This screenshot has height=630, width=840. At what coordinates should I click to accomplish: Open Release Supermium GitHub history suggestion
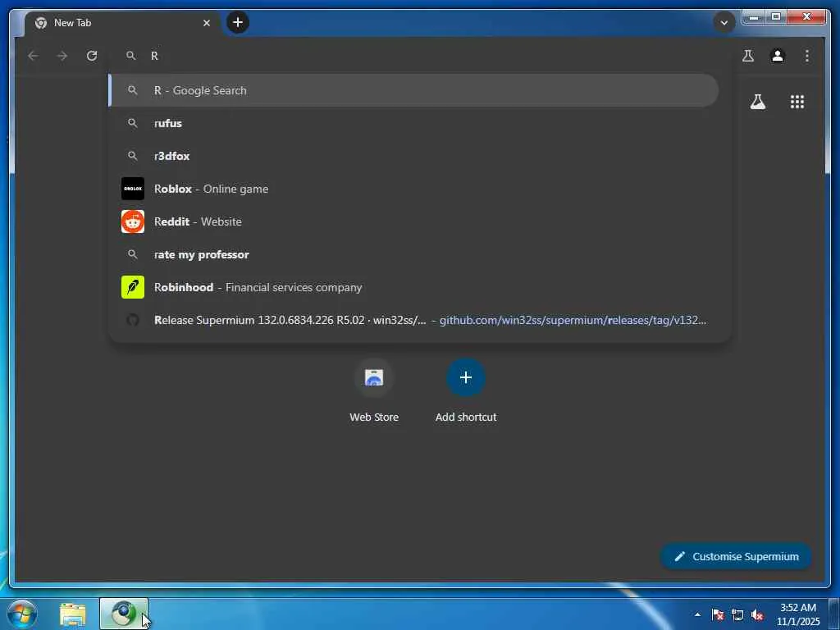[413, 320]
